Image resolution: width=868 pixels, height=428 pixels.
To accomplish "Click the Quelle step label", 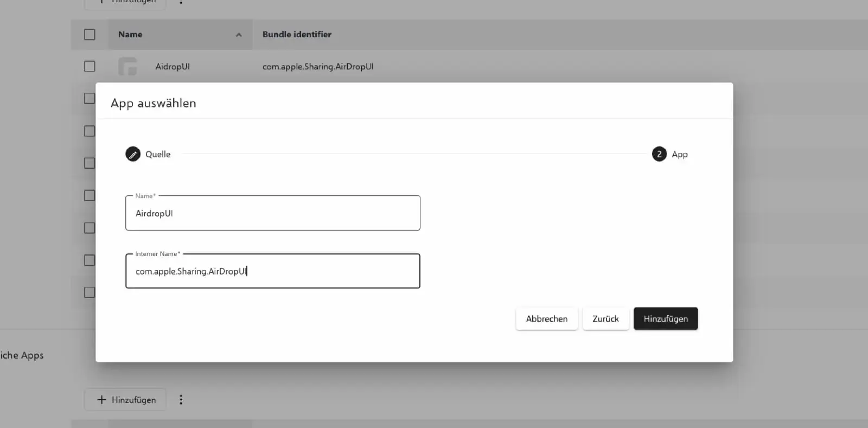I will tap(158, 154).
